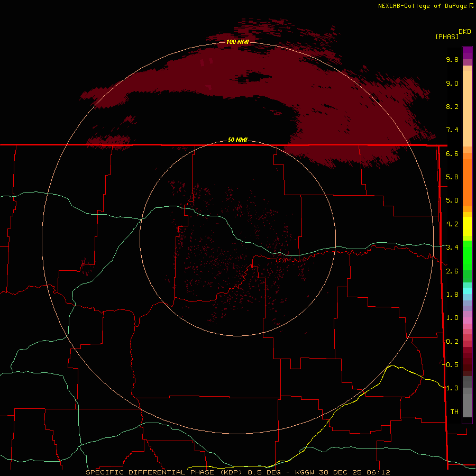Click the 4.2 scale value
The height and width of the screenshot is (476, 476).
[452, 224]
